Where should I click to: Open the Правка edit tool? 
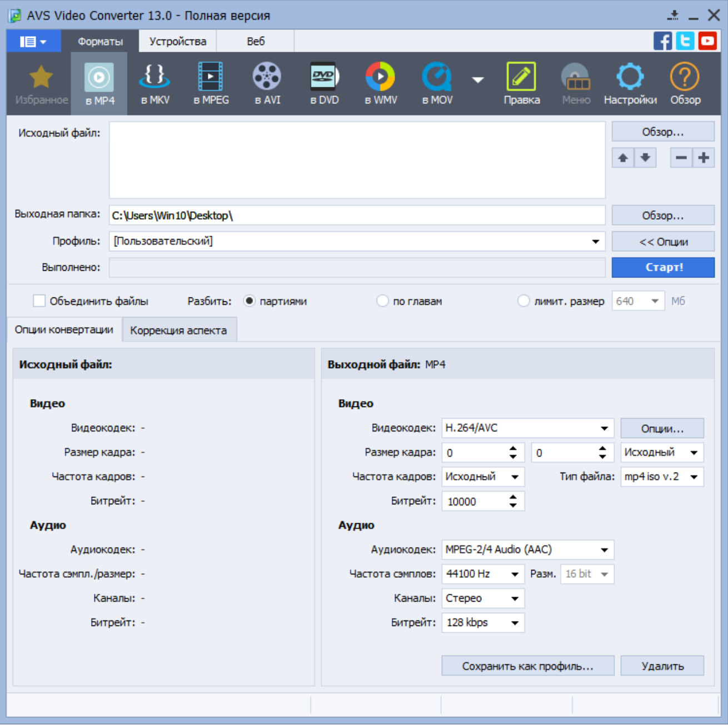(521, 84)
